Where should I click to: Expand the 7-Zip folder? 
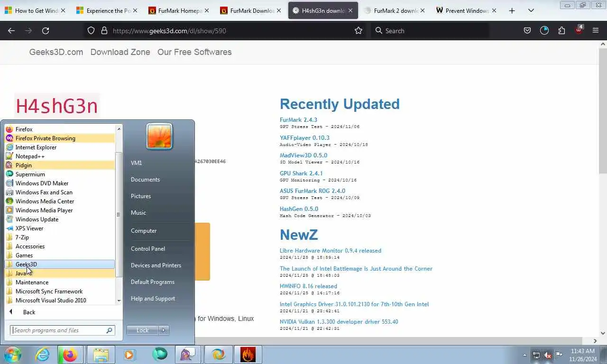click(x=59, y=237)
